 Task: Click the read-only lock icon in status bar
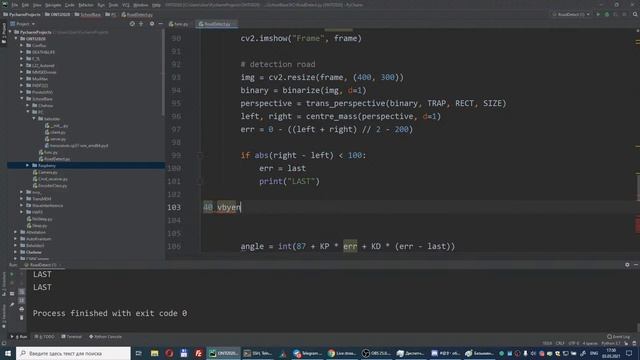(627, 344)
